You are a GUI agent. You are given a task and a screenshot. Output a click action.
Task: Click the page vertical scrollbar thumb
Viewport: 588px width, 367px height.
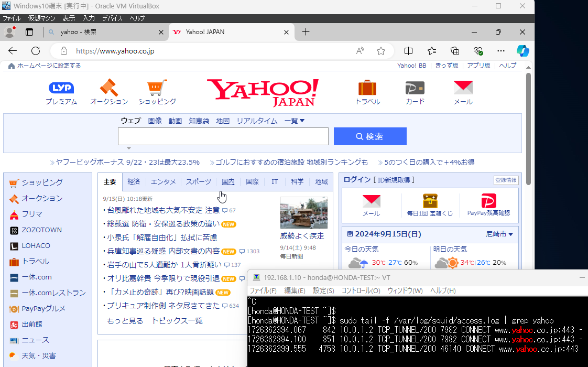pos(528,129)
